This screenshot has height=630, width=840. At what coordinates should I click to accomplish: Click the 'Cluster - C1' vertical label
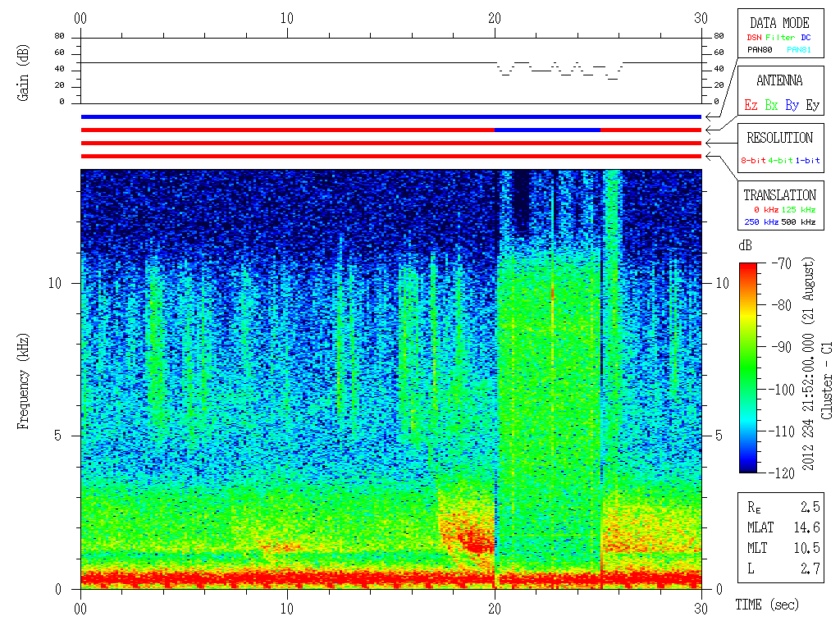[x=827, y=381]
